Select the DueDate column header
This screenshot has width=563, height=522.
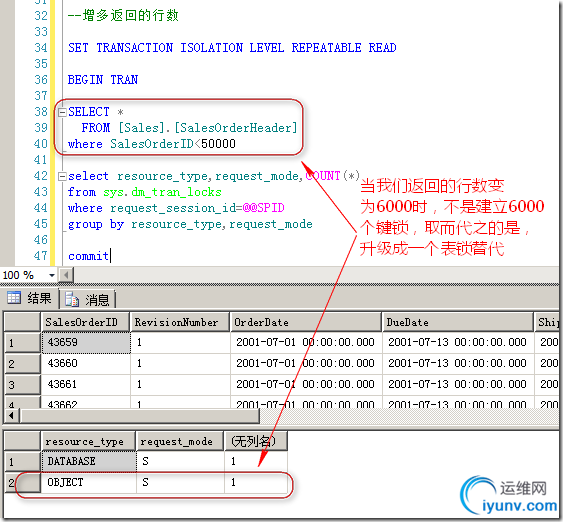click(x=458, y=322)
